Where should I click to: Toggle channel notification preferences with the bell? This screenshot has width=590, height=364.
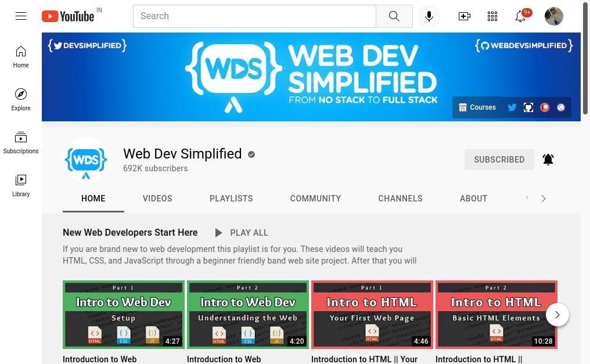548,159
